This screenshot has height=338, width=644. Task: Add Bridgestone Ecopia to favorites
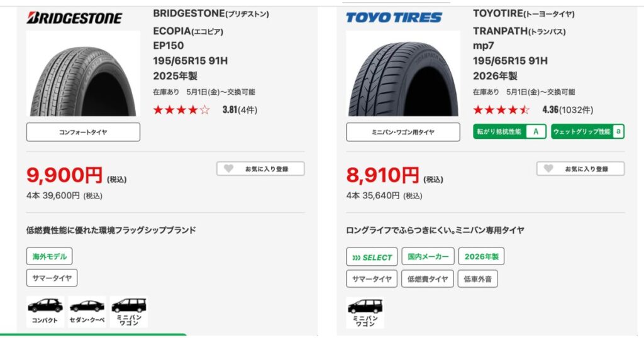pos(260,168)
